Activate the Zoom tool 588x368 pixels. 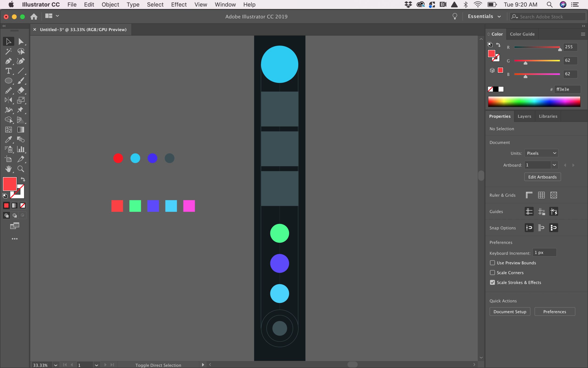pyautogui.click(x=21, y=169)
